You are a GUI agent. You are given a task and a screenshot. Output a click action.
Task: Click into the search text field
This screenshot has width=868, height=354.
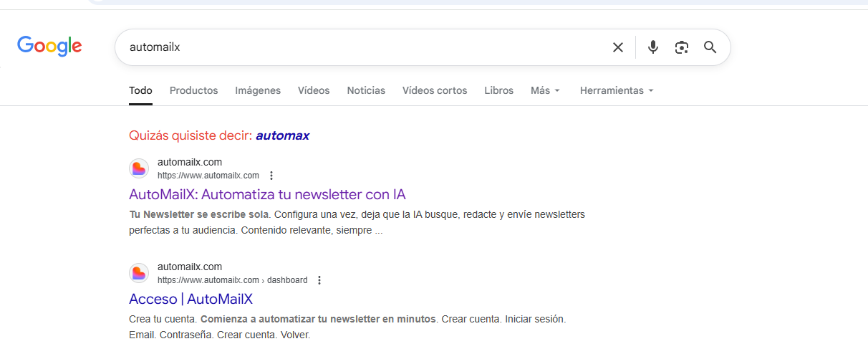[358, 47]
